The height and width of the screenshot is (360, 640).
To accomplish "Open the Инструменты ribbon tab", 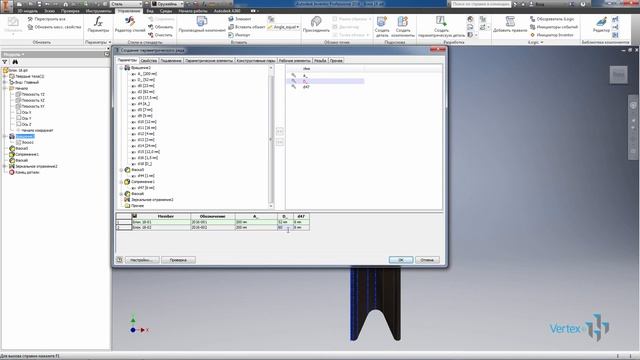I will pos(98,11).
